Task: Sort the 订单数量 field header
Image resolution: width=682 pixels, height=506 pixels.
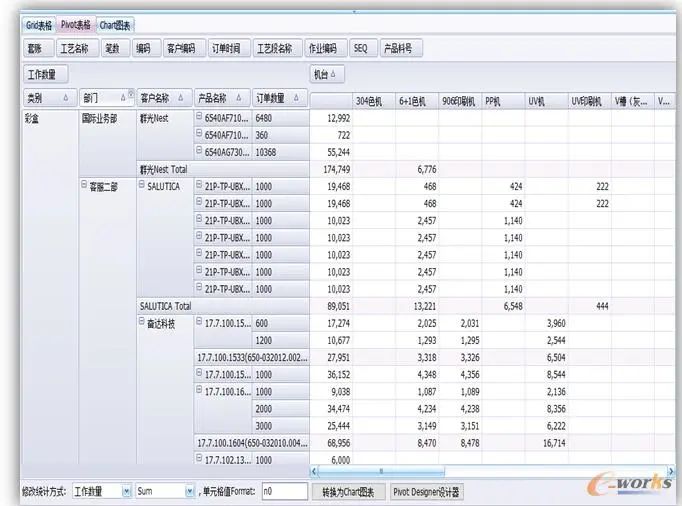Action: 297,98
